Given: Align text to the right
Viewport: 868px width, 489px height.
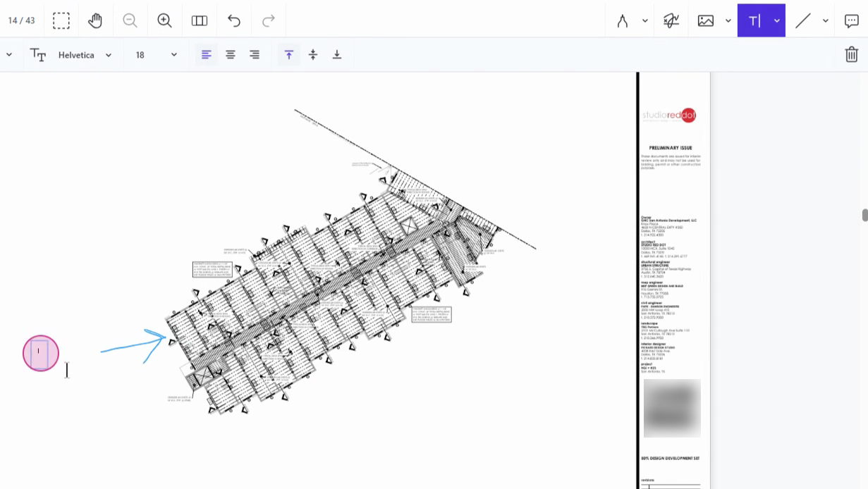Looking at the screenshot, I should coord(255,55).
